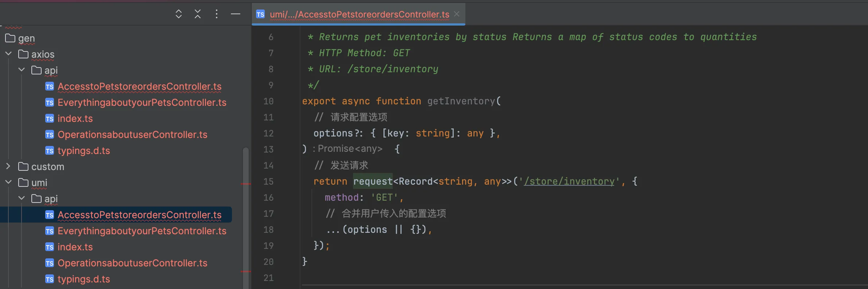The width and height of the screenshot is (868, 289).
Task: Open axios typings.d.ts file
Action: (x=84, y=151)
